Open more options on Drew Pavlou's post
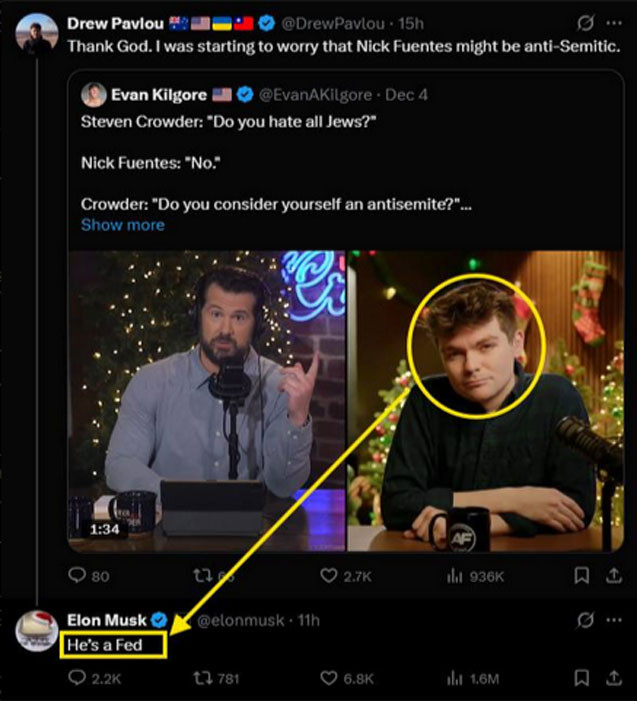Screen dimensions: 637x701 click(x=613, y=22)
